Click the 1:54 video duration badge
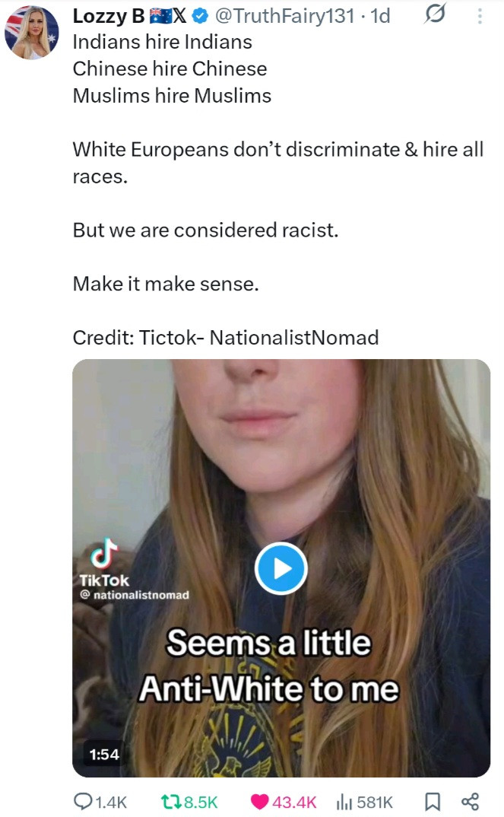The image size is (504, 817). (x=104, y=754)
